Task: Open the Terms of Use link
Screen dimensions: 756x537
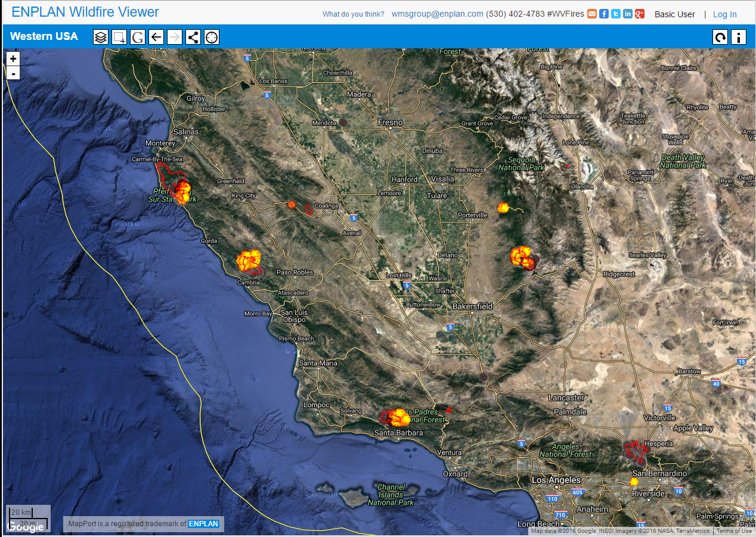Action: coord(734,531)
